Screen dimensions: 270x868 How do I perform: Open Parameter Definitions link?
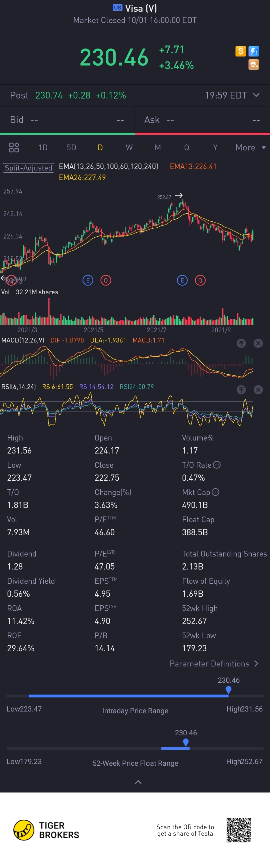point(214,663)
